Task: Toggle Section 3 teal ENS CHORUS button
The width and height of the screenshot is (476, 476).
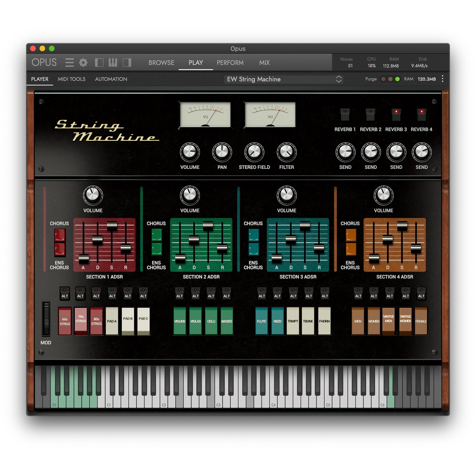Action: (254, 249)
